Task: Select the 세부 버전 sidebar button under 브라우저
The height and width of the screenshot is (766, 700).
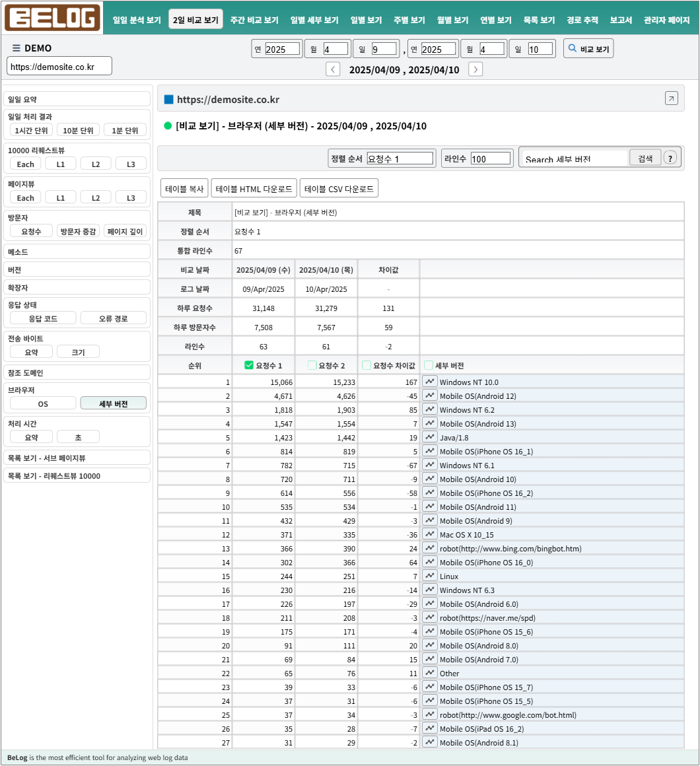Action: (x=114, y=403)
